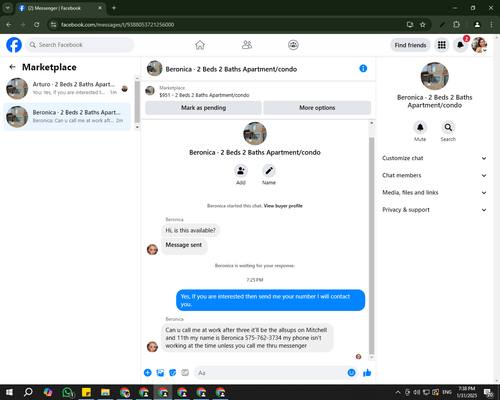Reload the page in the browser
This screenshot has width=500, height=400.
(x=37, y=25)
